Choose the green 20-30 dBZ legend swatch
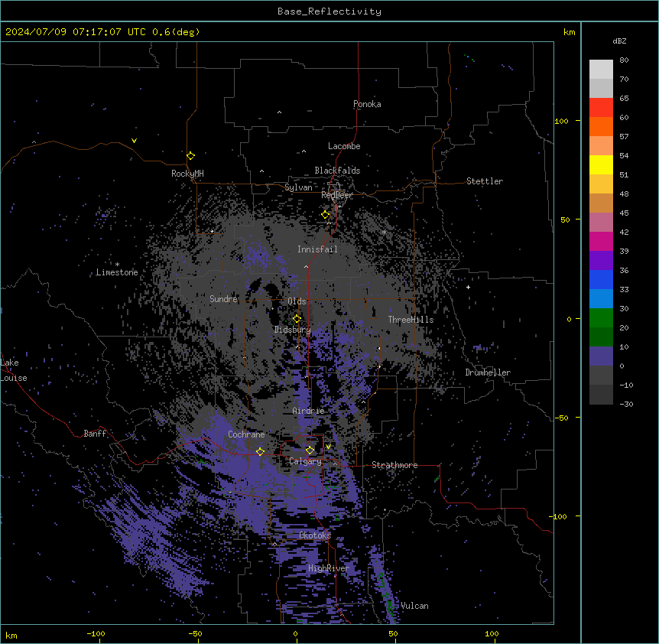The height and width of the screenshot is (644, 659). point(601,318)
